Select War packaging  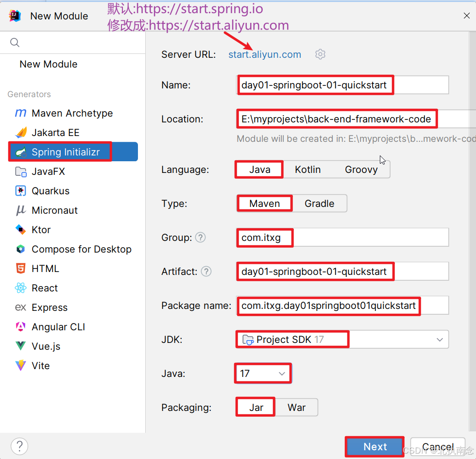[x=296, y=408]
